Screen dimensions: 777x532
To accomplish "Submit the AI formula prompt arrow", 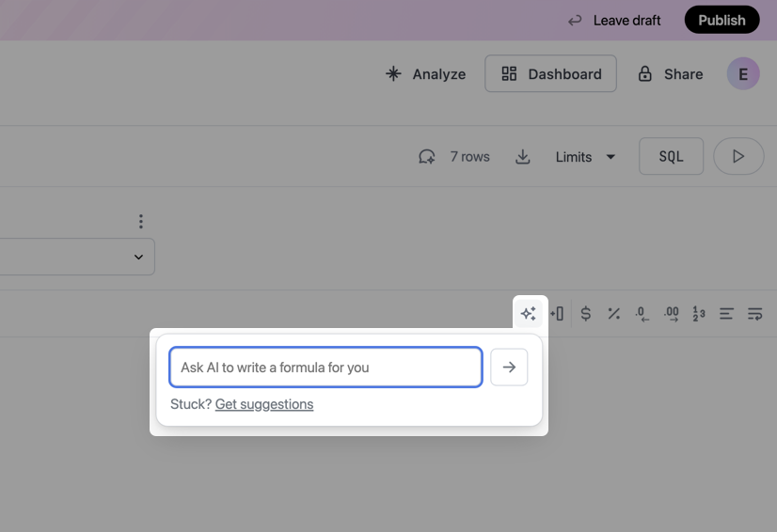I will (x=509, y=368).
